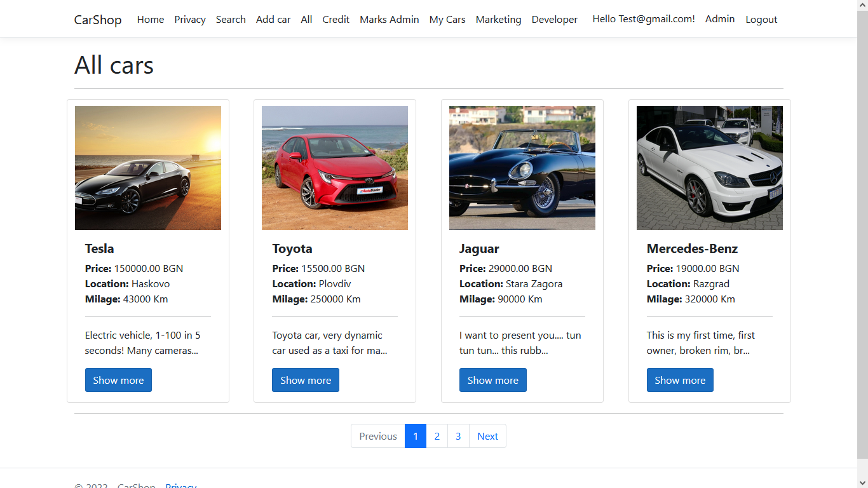Show more details for the Mercedes-Benz
This screenshot has height=488, width=868.
pos(680,380)
